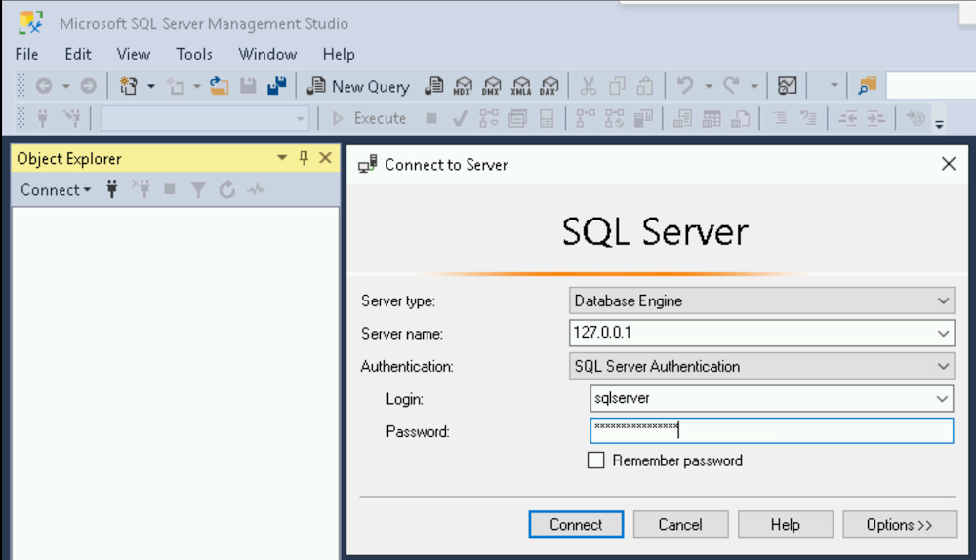Click the Find in Files icon

pyautogui.click(x=867, y=86)
